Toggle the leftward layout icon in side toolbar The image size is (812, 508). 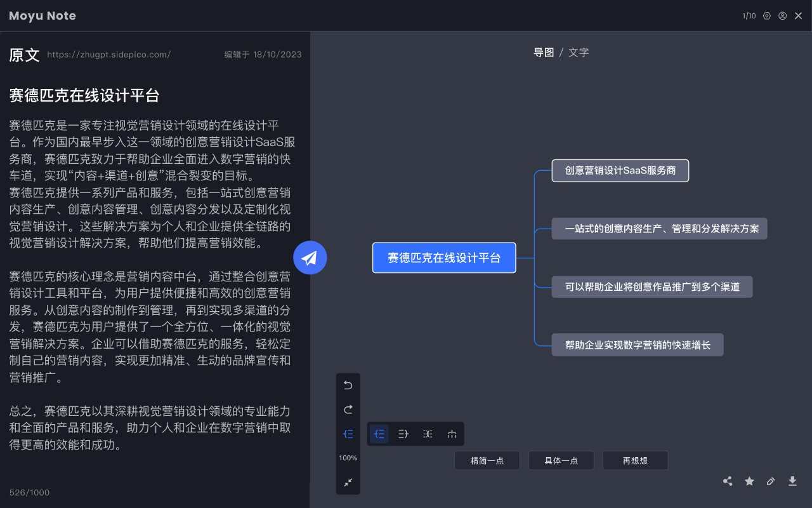coord(348,434)
